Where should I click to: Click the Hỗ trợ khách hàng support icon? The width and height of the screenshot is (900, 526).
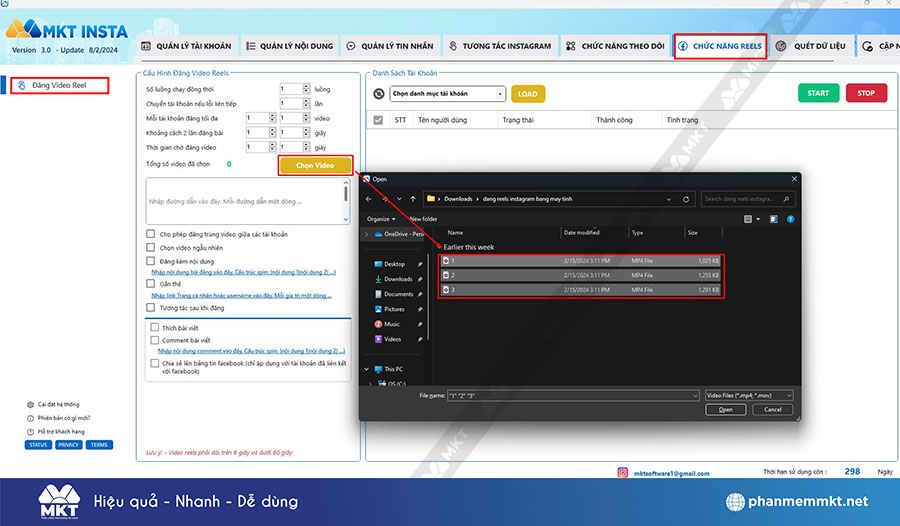30,432
